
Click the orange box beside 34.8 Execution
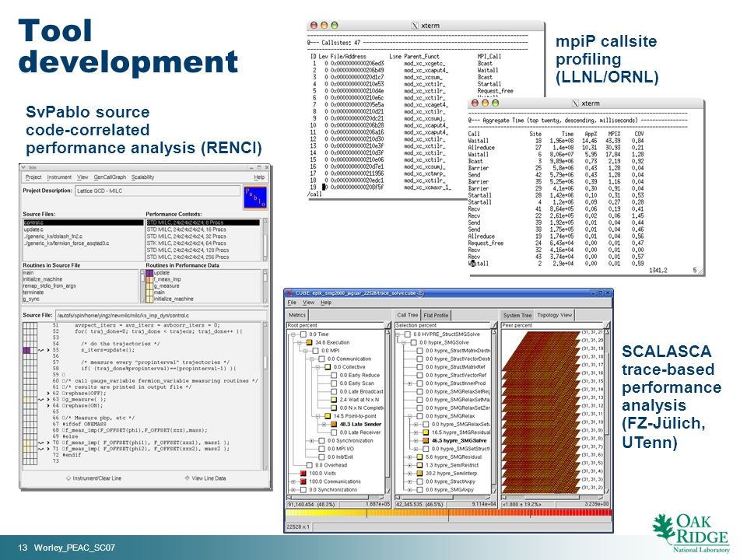tap(309, 342)
